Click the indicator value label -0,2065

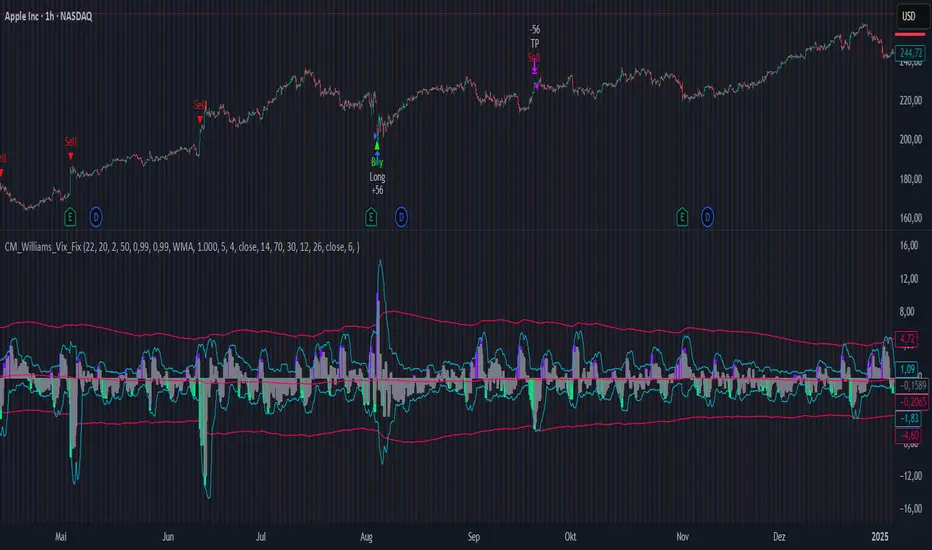(912, 402)
